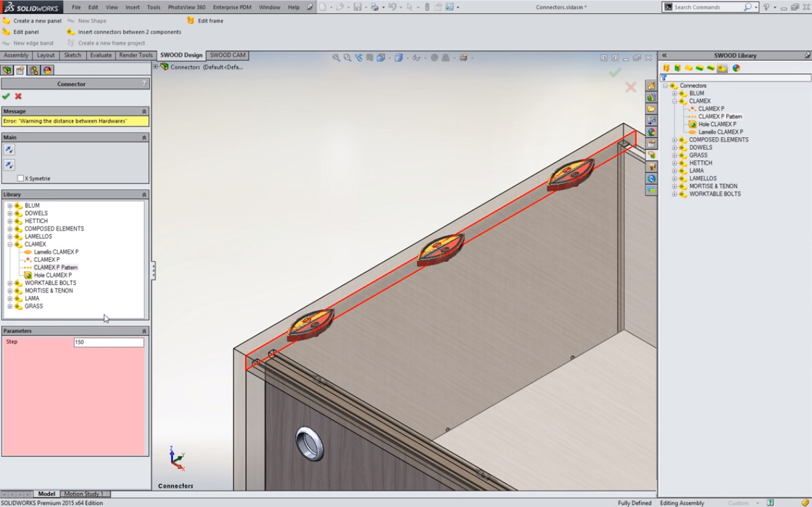Accept the Connector with the green checkmark
Image resolution: width=812 pixels, height=507 pixels.
coord(6,97)
